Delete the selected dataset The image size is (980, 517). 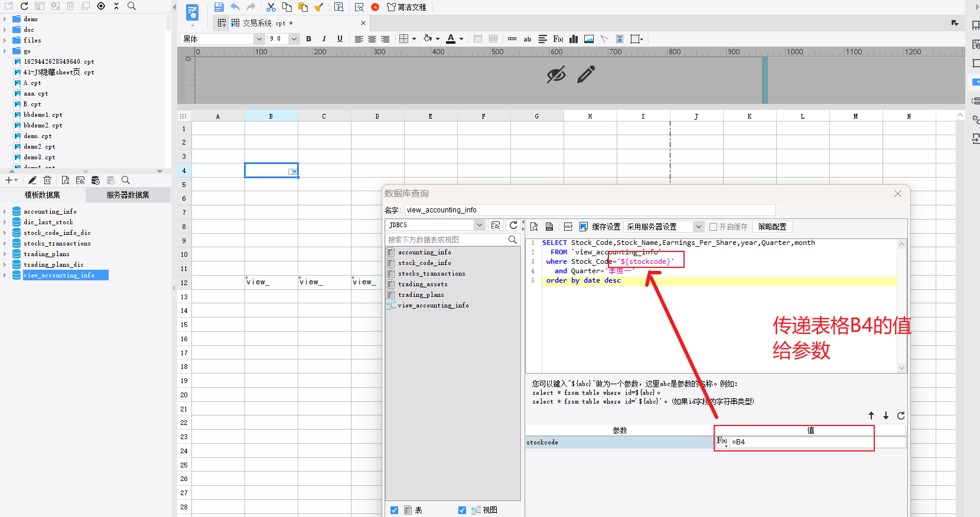pos(48,180)
